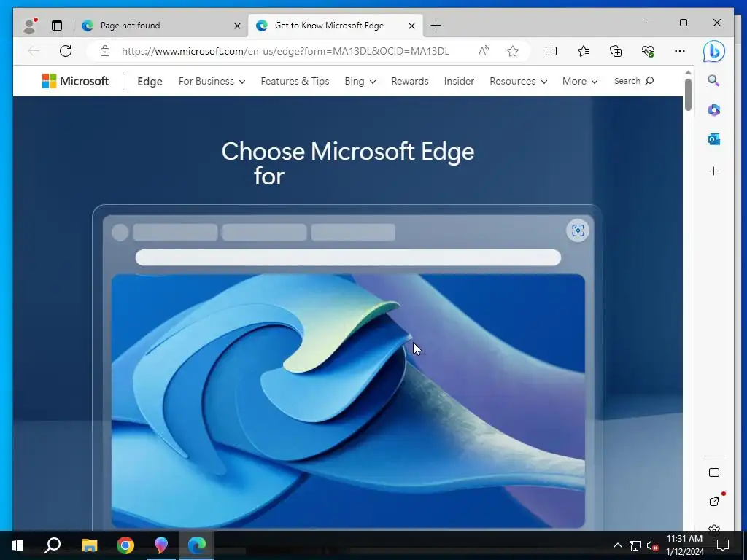This screenshot has width=747, height=560.
Task: Close the Get to Know Microsoft Edge tab
Action: (411, 26)
